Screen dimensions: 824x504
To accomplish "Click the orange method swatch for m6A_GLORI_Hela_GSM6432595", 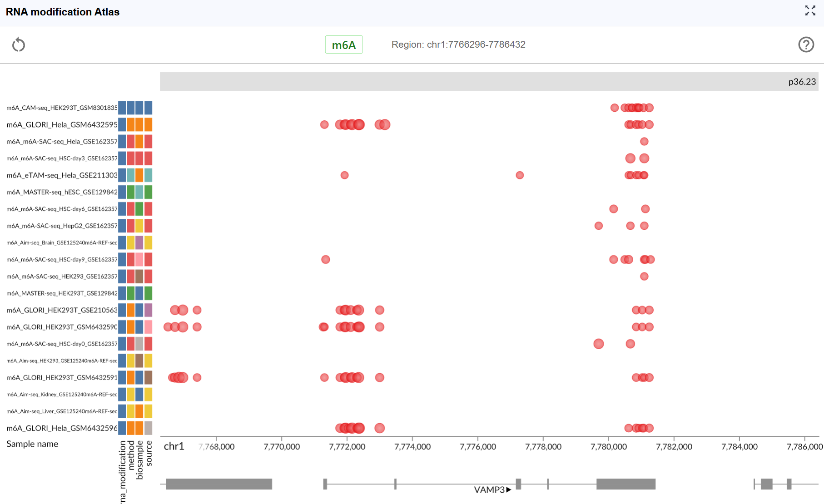I will click(x=130, y=124).
